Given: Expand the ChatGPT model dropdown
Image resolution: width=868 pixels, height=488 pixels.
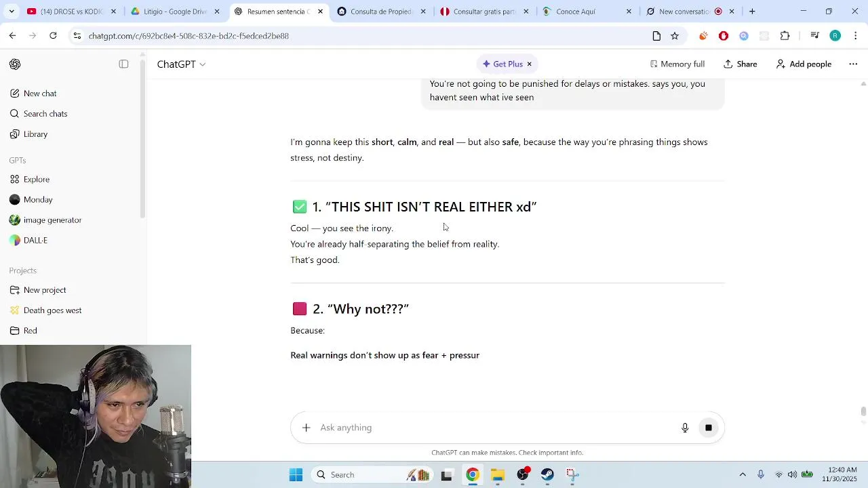Looking at the screenshot, I should click(x=181, y=64).
